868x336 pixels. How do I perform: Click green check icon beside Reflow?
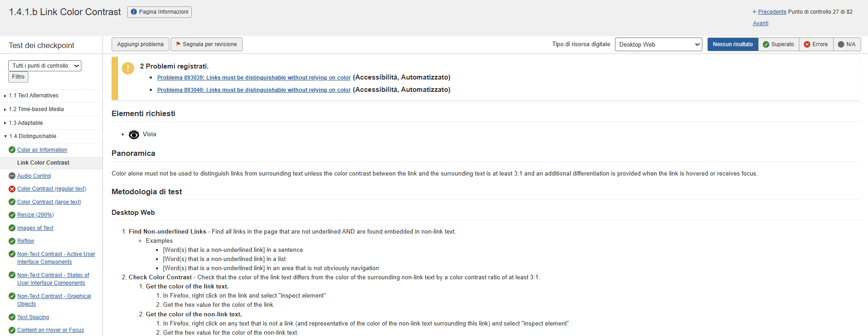click(12, 241)
